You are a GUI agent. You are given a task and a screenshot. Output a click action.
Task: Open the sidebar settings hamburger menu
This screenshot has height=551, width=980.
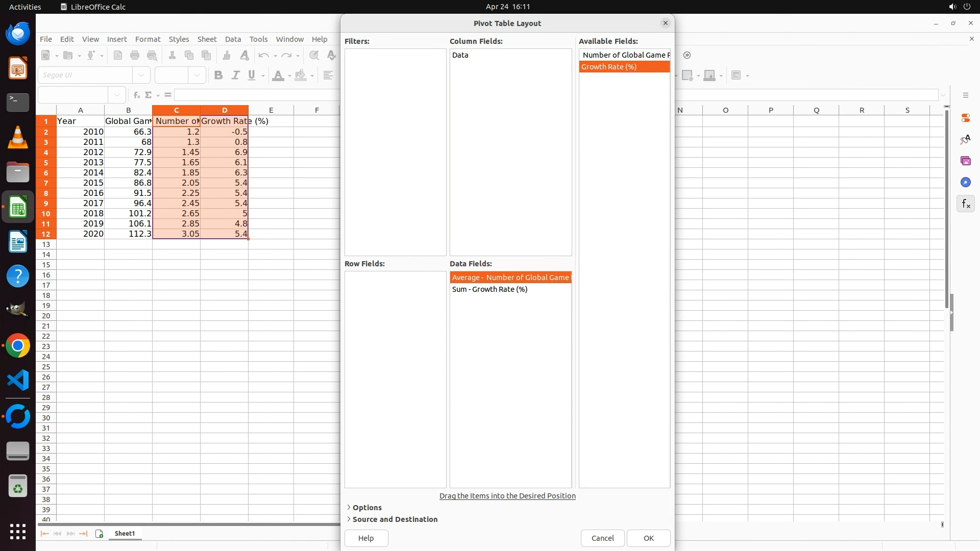point(965,95)
